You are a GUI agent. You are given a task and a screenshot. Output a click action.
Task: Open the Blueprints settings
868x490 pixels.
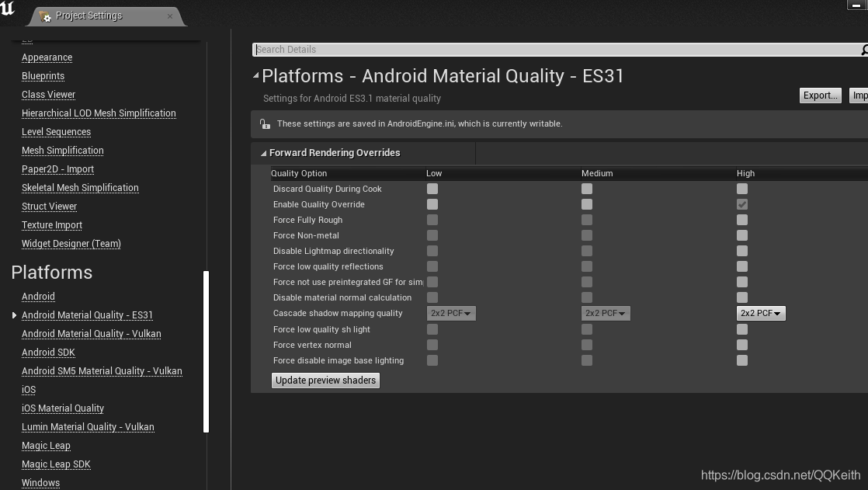43,76
